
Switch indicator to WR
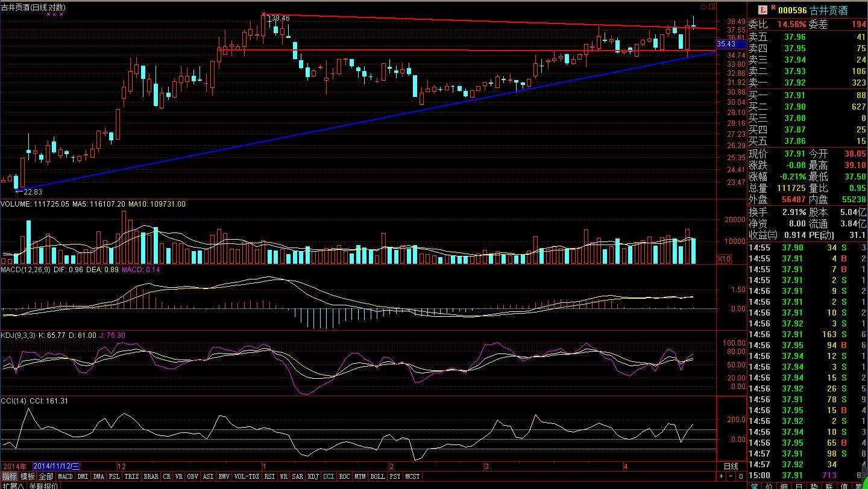pos(283,476)
